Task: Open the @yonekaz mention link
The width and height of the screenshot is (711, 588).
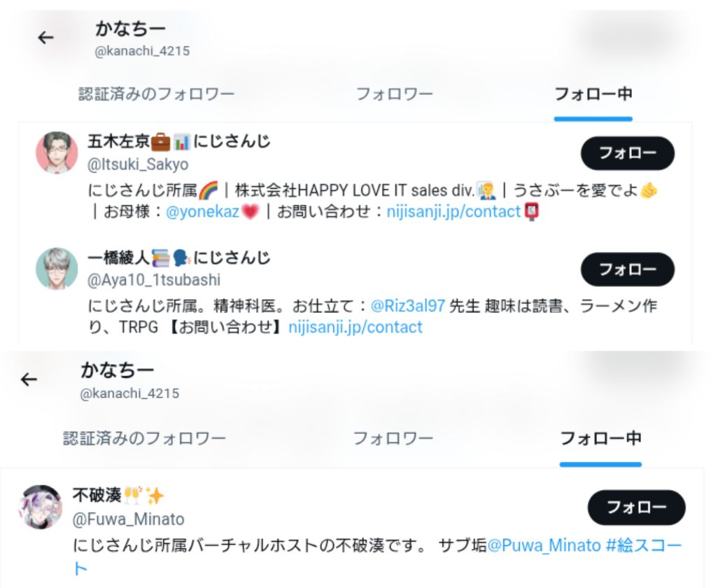Action: [x=203, y=212]
